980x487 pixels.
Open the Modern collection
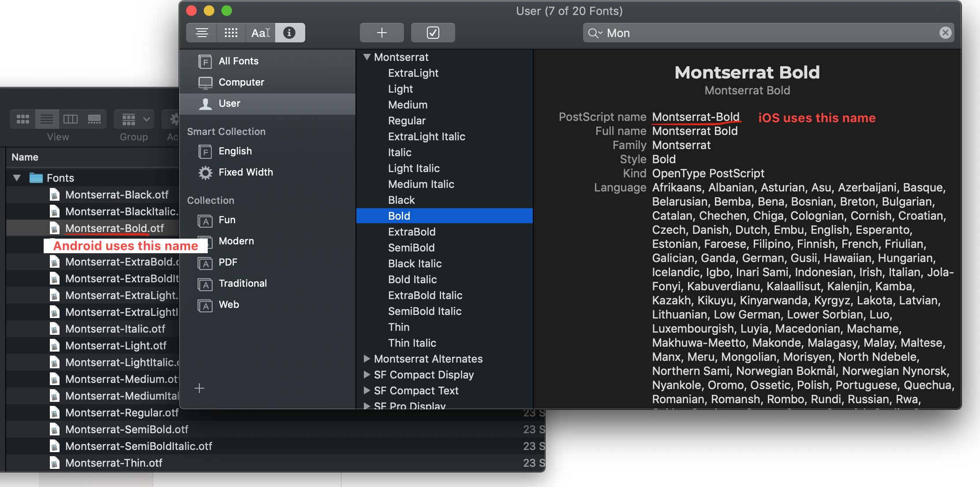267,241
